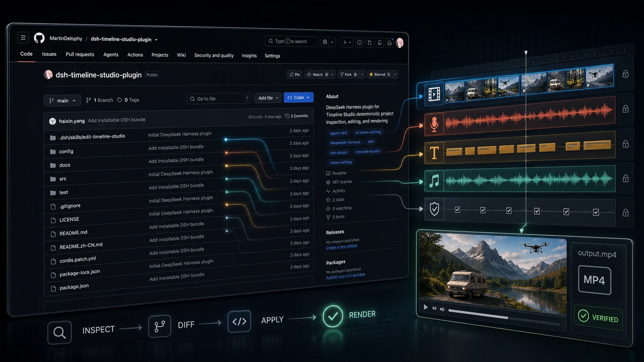Toggle the first checkbox on verification track
The width and height of the screenshot is (644, 362).
tap(457, 210)
